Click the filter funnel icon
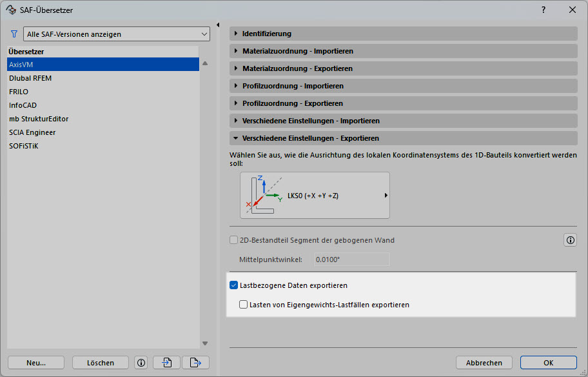Viewport: 588px width, 377px height. point(14,34)
